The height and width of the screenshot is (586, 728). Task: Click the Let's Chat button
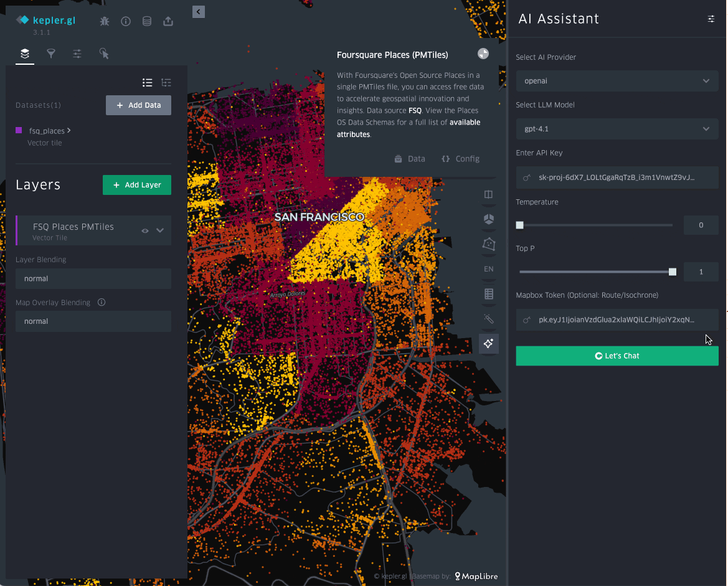[x=617, y=356]
